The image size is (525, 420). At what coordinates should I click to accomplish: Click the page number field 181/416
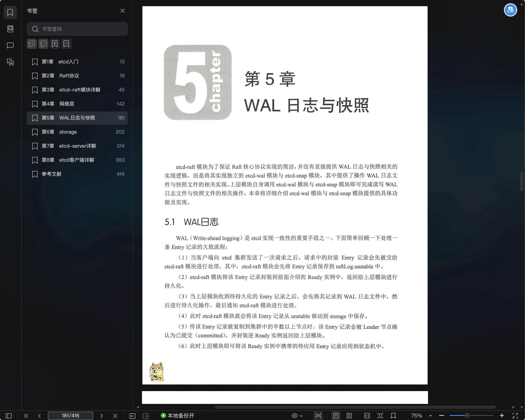click(x=70, y=416)
